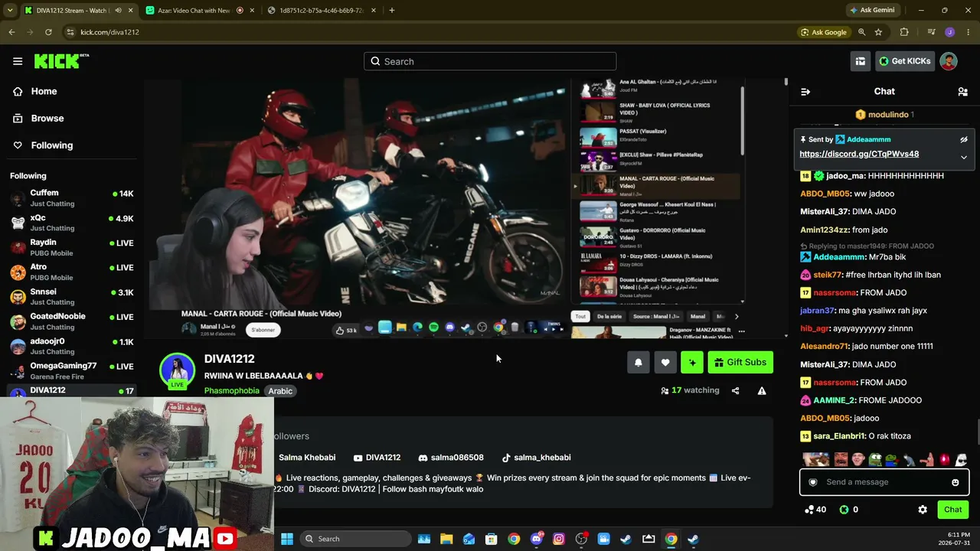Reload the page
Image resolution: width=980 pixels, height=551 pixels.
tap(48, 32)
